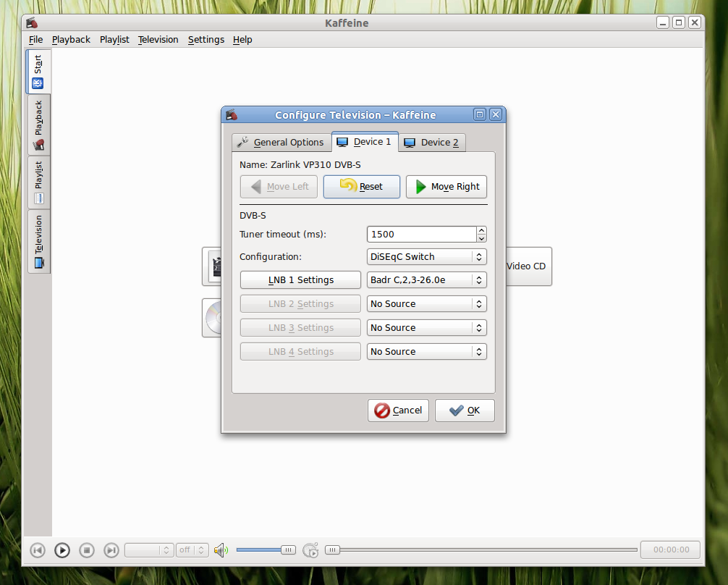Click the 'DVB-S' section label
728x585 pixels.
(253, 216)
